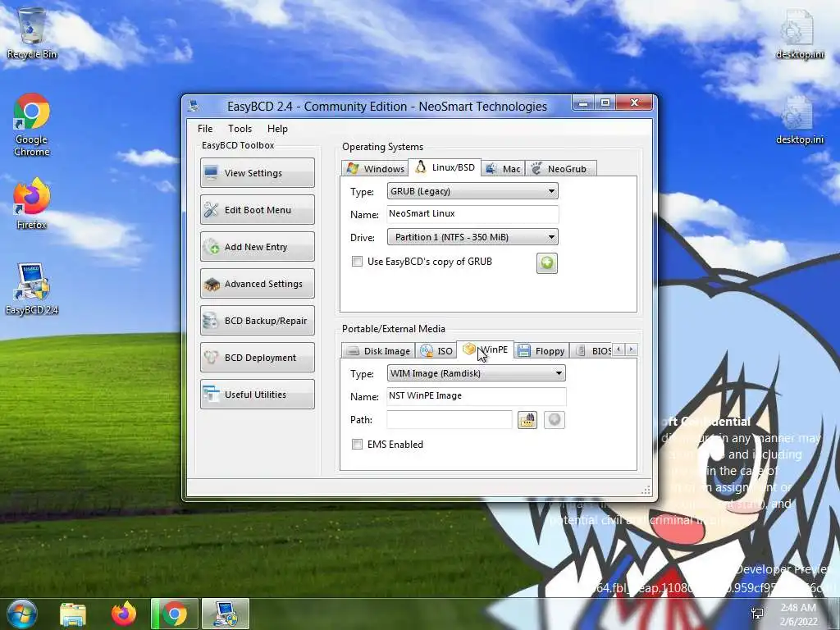Open the Windows Start orb
Screen dimensions: 840x630
(x=21, y=614)
